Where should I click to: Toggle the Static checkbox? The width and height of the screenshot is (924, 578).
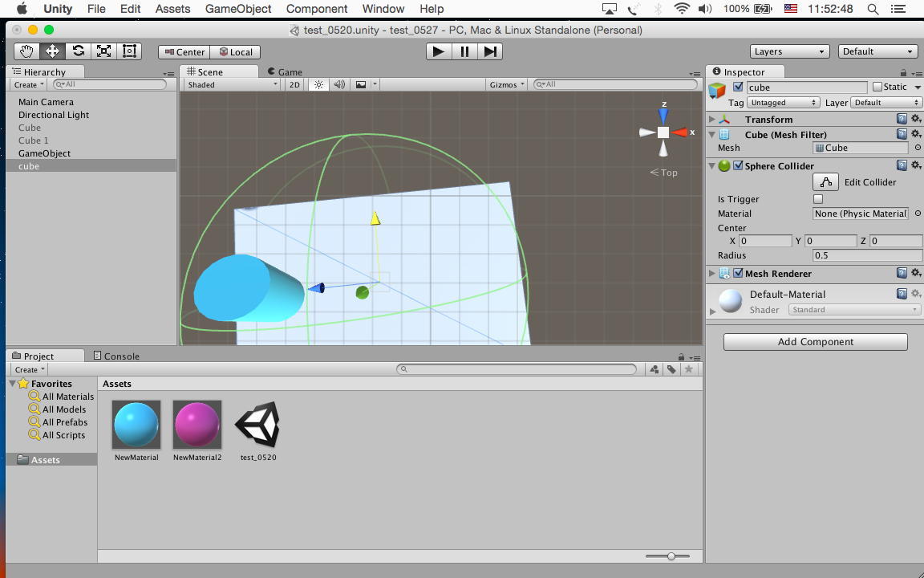877,87
